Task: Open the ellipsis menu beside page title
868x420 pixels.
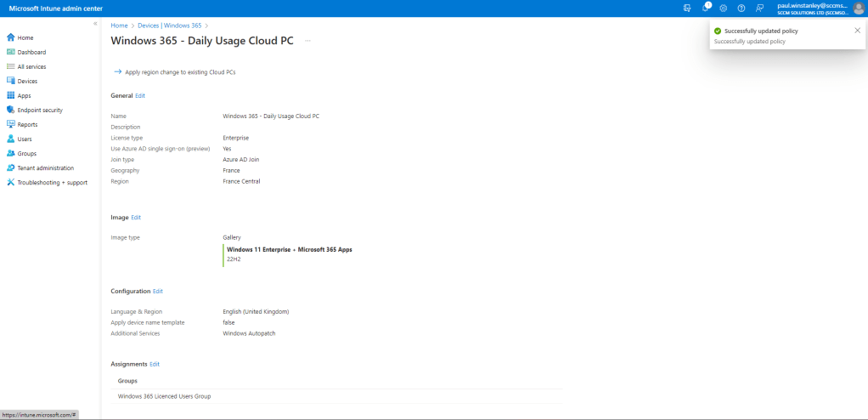Action: [307, 41]
